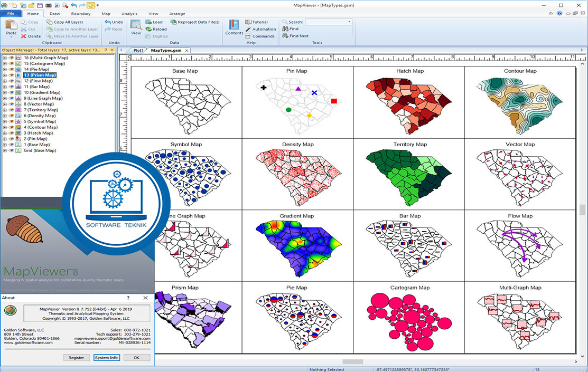Expand the 9 (Line Graph Map) tree node

(5, 99)
